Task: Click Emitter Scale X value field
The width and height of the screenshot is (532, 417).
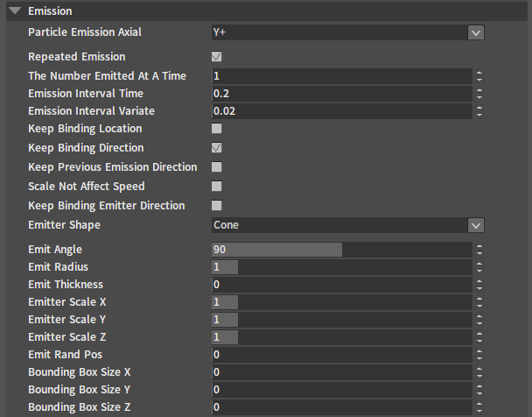Action: coord(341,302)
